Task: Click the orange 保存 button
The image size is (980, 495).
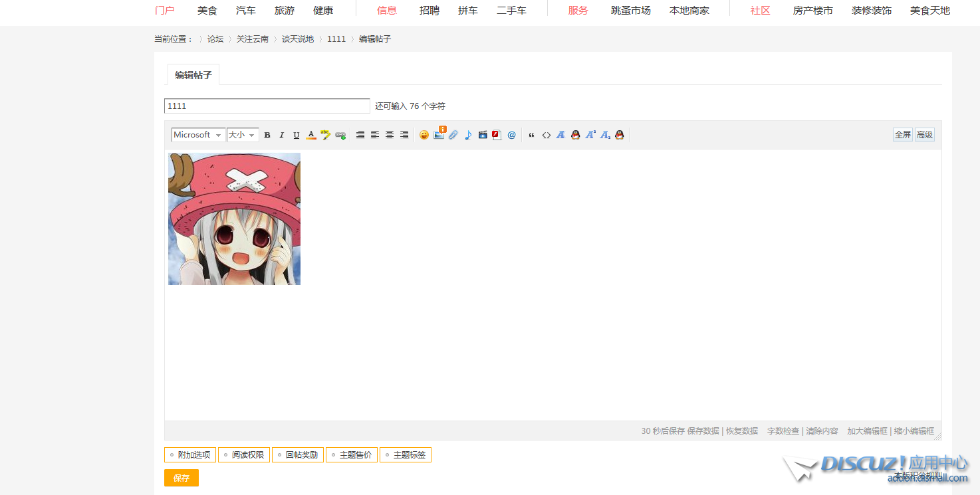Action: (x=181, y=478)
